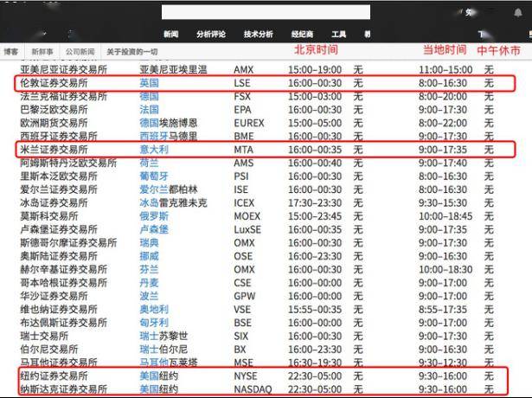Viewport: 532px width, 398px height.
Task: Open the 丹麦 country link
Action: tap(150, 283)
